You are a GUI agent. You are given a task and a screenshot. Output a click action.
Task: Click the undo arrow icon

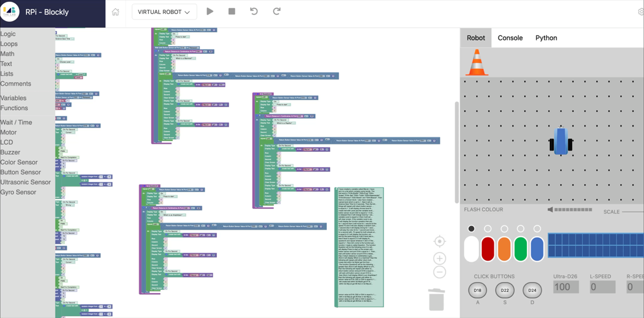(x=254, y=12)
